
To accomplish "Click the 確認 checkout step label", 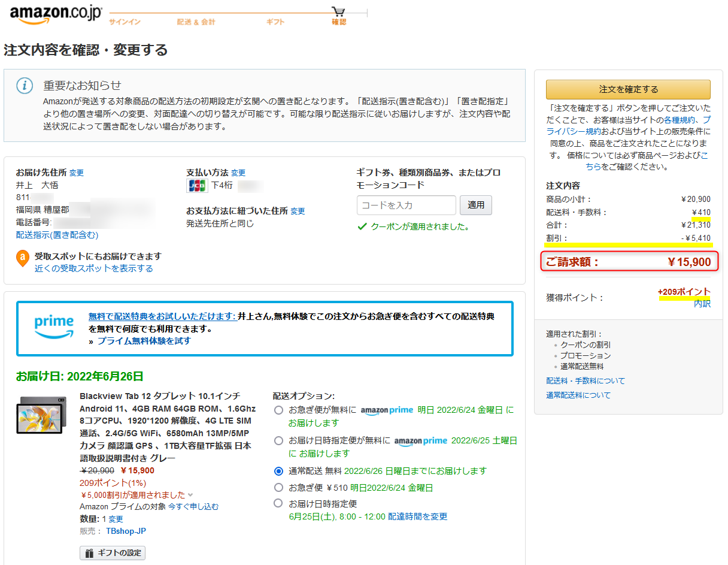I will (339, 22).
